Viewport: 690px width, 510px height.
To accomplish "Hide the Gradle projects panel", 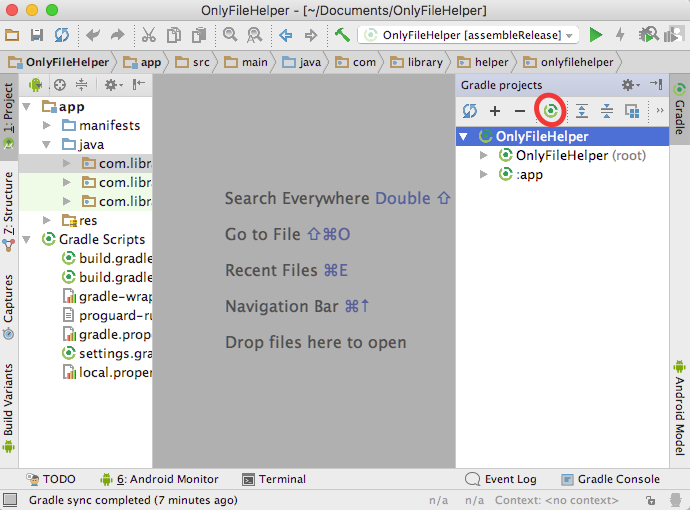I will click(x=656, y=84).
